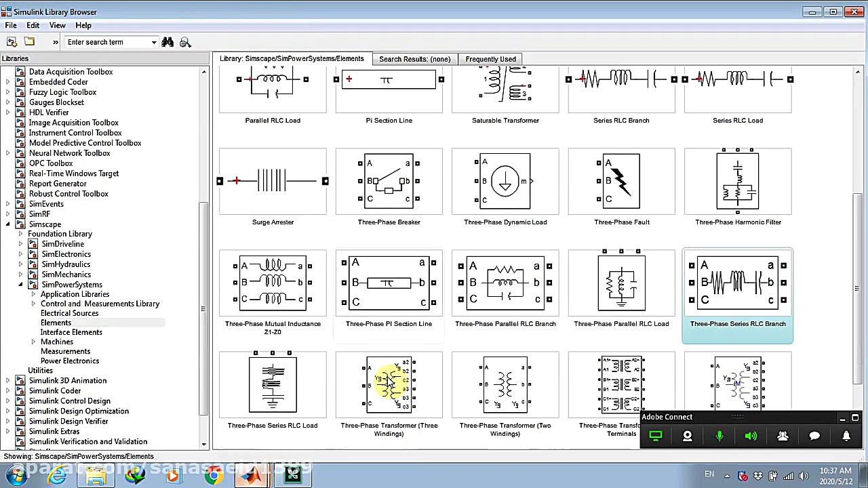The height and width of the screenshot is (488, 868).
Task: Select the Three-Phase Harmonic Filter block
Action: 738,181
